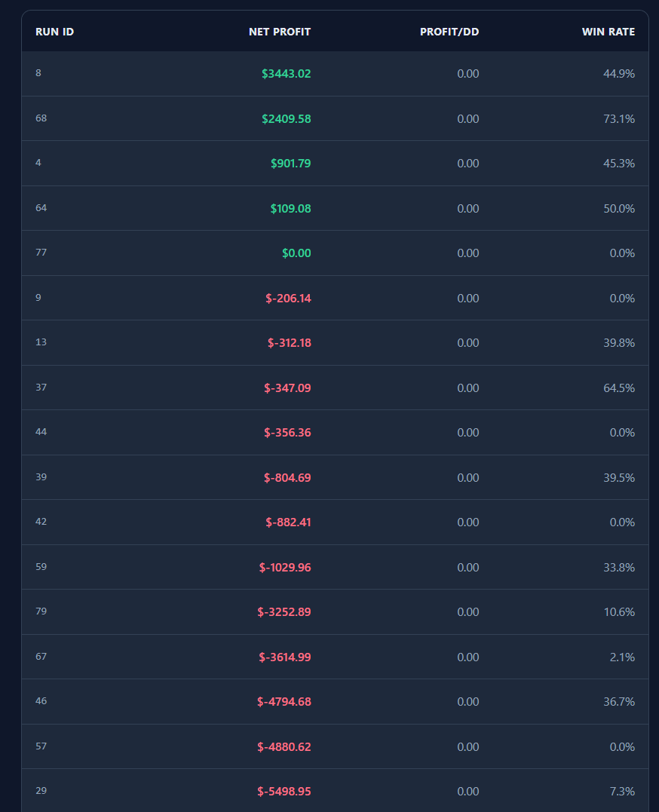Click run ID 79 in the table
Image resolution: width=659 pixels, height=812 pixels.
pos(41,611)
